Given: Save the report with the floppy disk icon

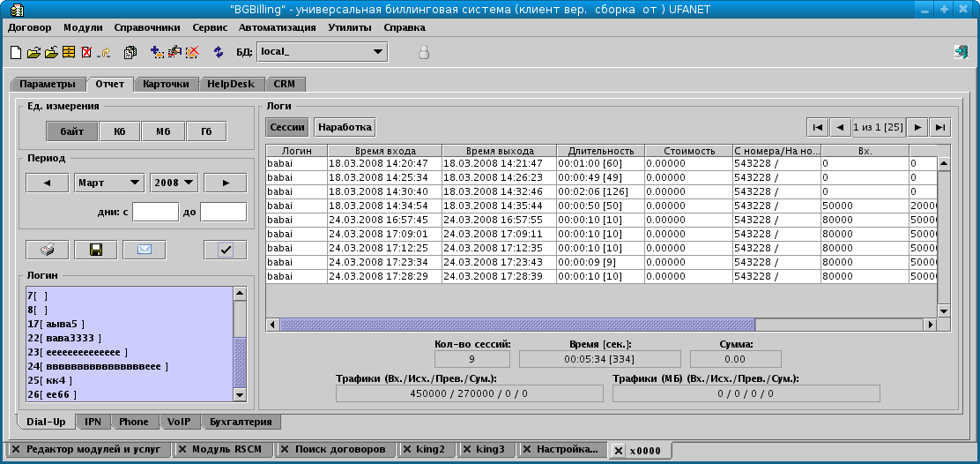Looking at the screenshot, I should (x=96, y=250).
